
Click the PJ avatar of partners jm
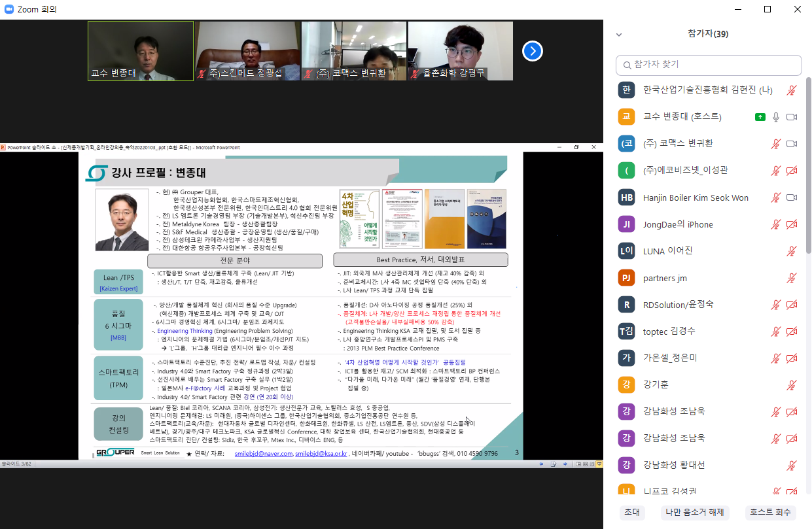[627, 278]
